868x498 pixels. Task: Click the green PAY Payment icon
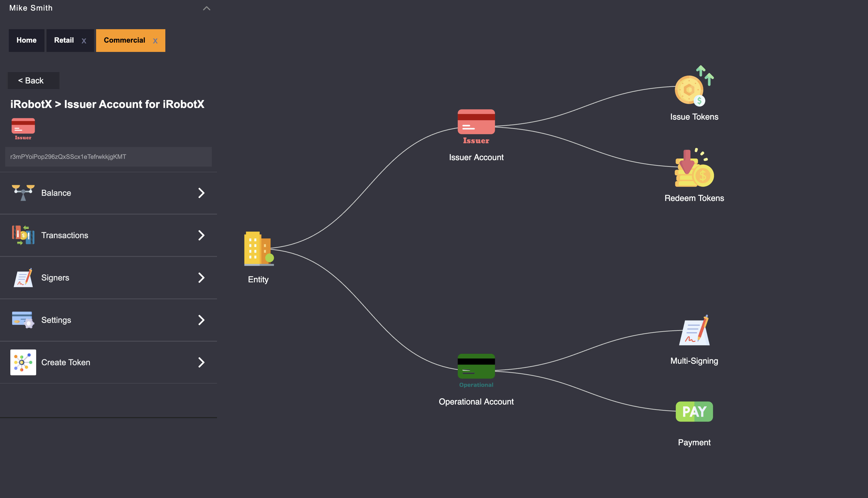(x=694, y=411)
